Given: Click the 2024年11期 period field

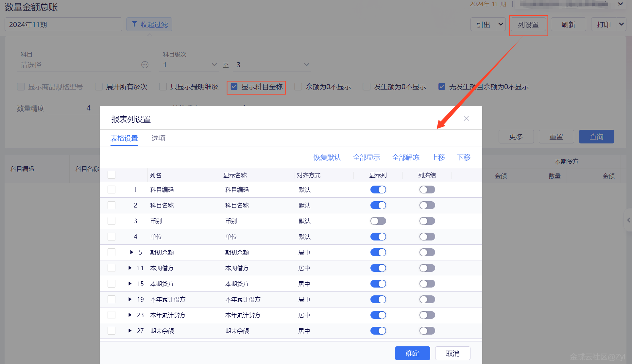Looking at the screenshot, I should tap(63, 25).
